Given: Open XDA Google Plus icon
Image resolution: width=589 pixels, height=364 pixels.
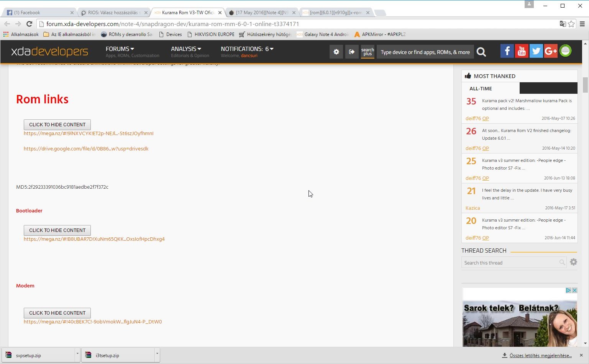Looking at the screenshot, I should pos(551,51).
